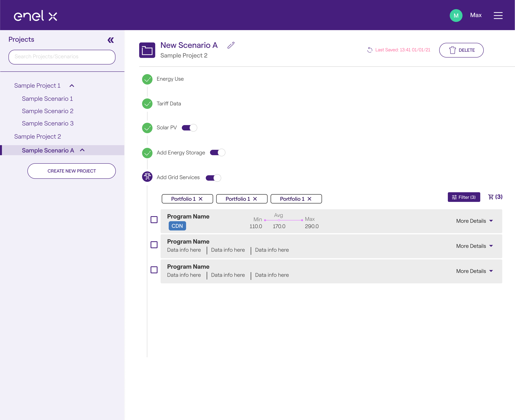The image size is (515, 420).
Task: Select Sample Project 2 in sidebar
Action: 37,136
